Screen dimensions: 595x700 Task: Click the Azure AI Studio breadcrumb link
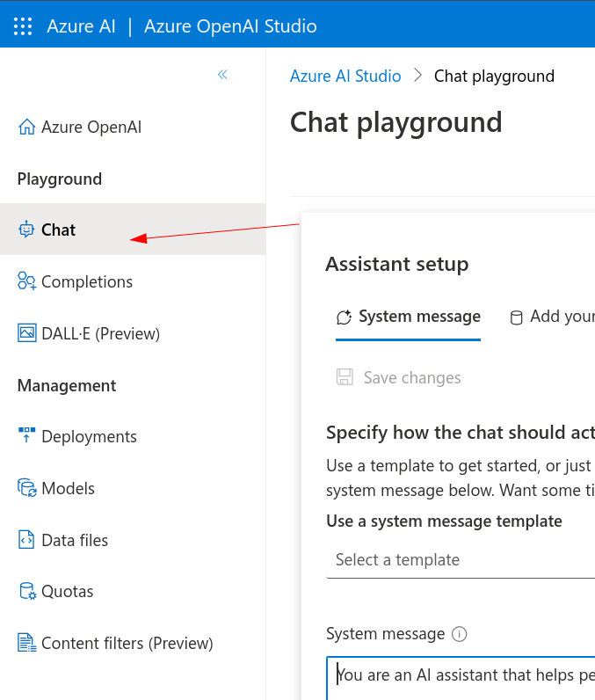tap(345, 76)
